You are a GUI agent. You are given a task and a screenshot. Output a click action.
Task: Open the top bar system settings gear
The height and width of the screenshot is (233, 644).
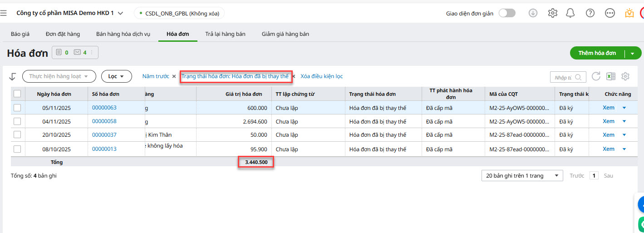[x=552, y=13]
